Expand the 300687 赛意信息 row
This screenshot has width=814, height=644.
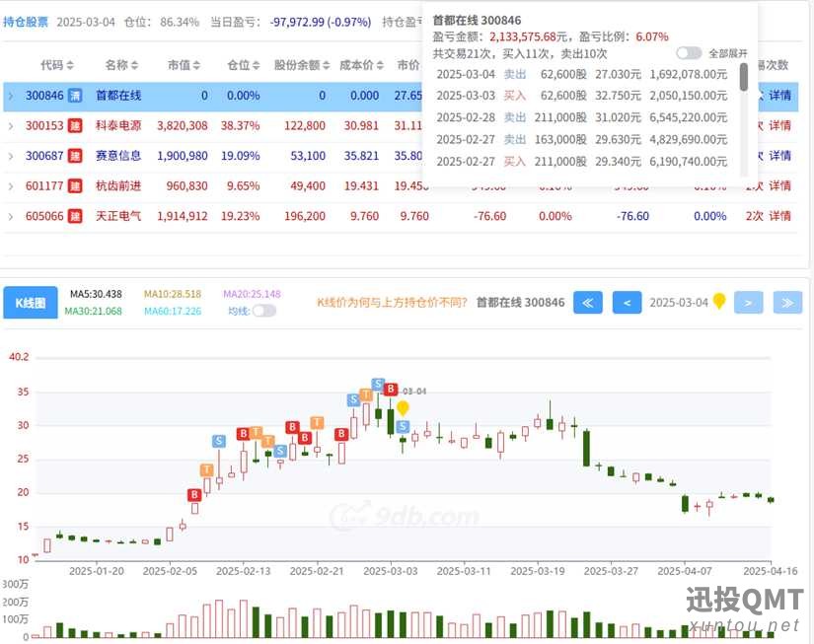[x=11, y=156]
